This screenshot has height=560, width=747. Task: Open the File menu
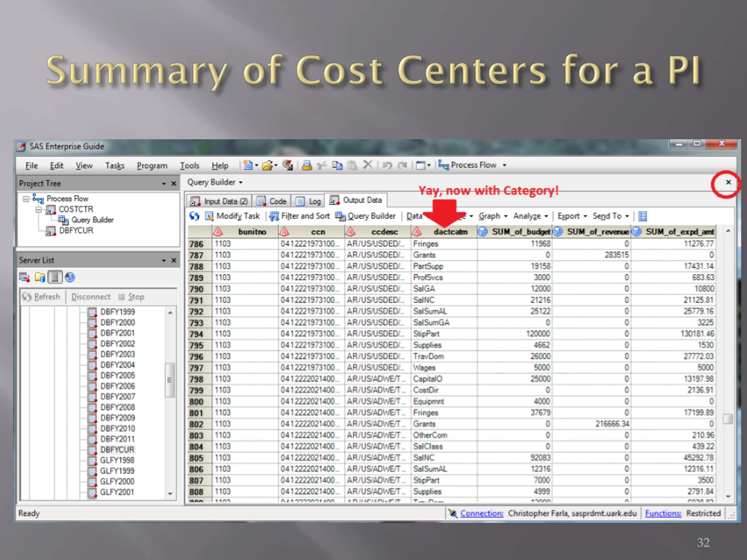click(x=32, y=166)
